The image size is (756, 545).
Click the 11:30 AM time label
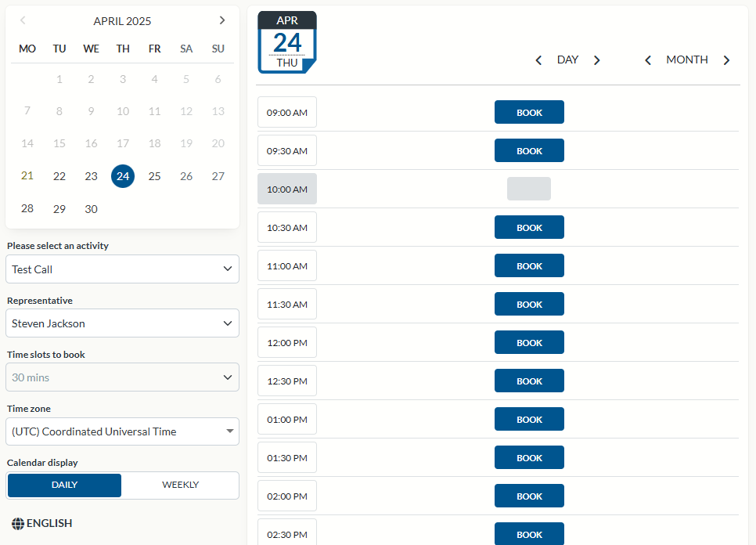[x=287, y=305]
